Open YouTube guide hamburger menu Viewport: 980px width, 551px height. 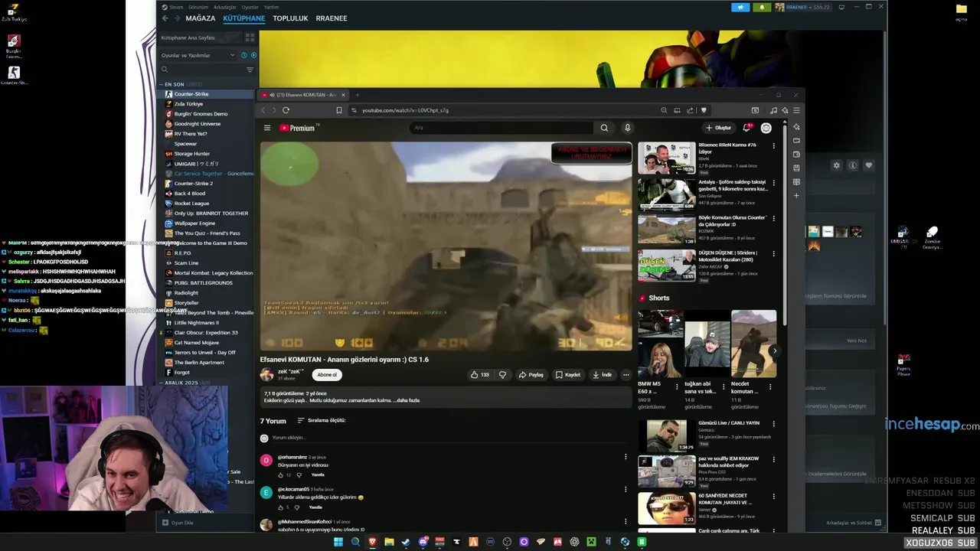267,128
